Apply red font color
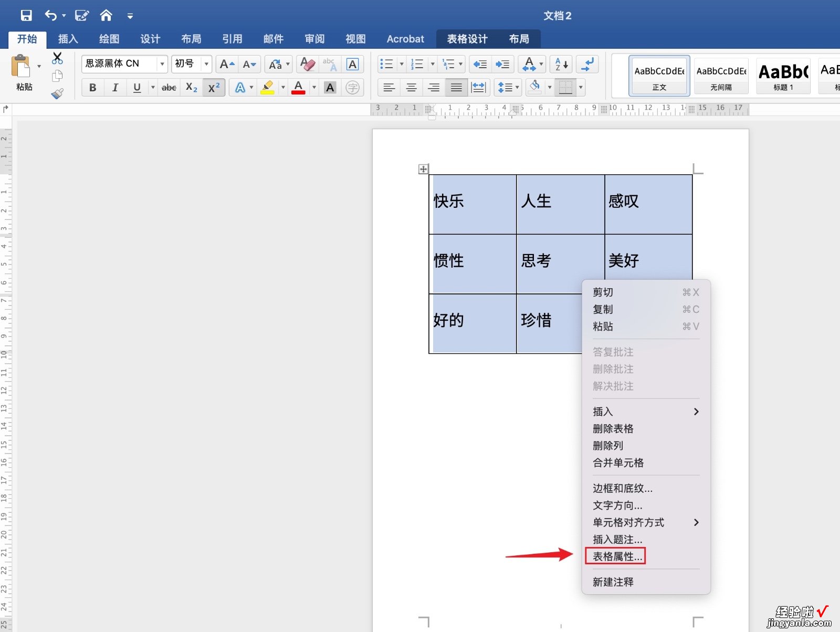 tap(298, 88)
